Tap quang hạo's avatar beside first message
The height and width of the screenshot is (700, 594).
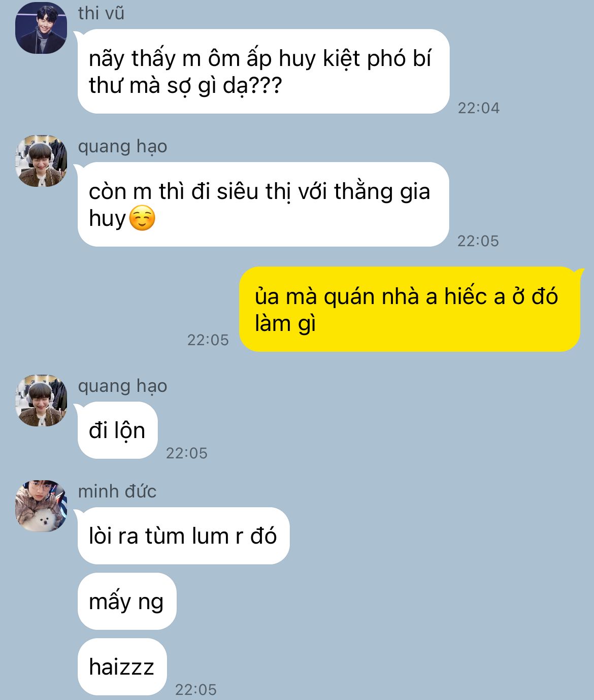click(41, 161)
